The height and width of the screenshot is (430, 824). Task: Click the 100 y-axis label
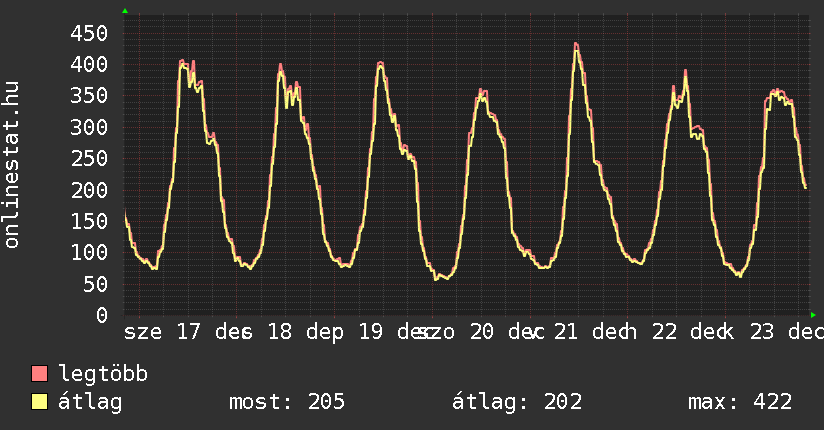coord(89,252)
